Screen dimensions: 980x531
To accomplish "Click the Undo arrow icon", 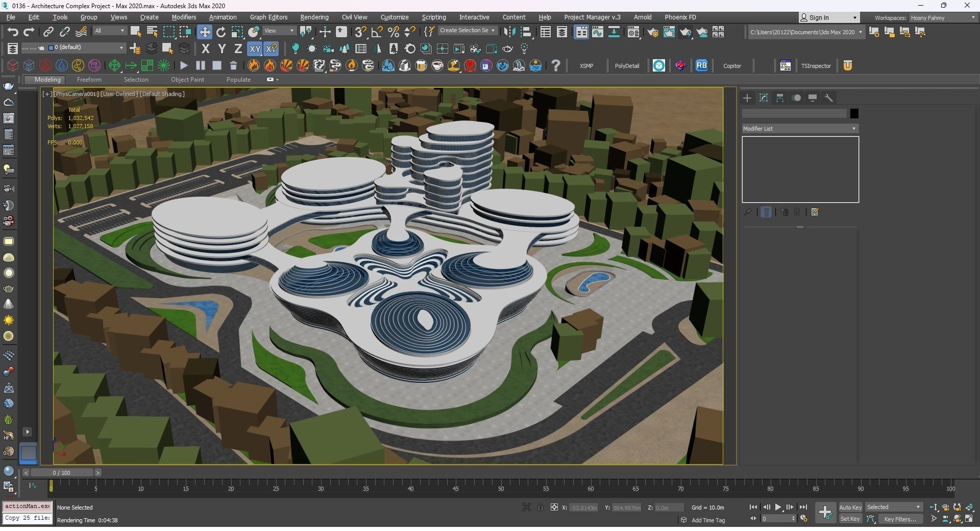I will pos(13,32).
